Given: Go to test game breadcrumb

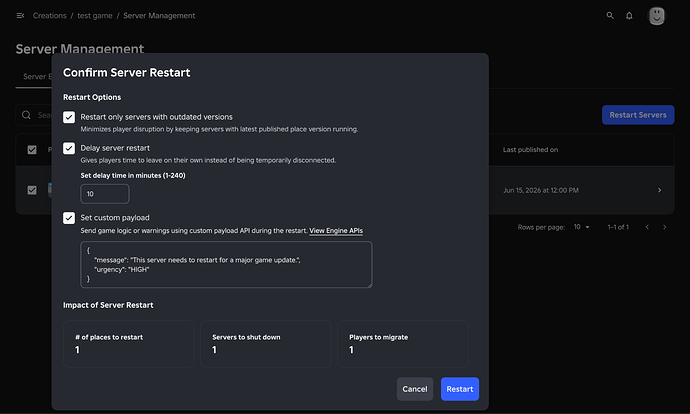Looking at the screenshot, I should [x=95, y=15].
